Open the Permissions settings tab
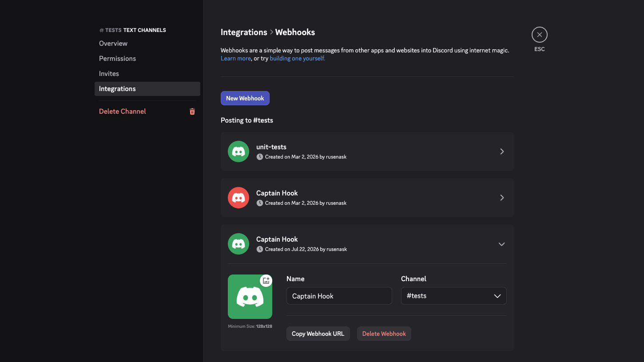 pos(147,59)
